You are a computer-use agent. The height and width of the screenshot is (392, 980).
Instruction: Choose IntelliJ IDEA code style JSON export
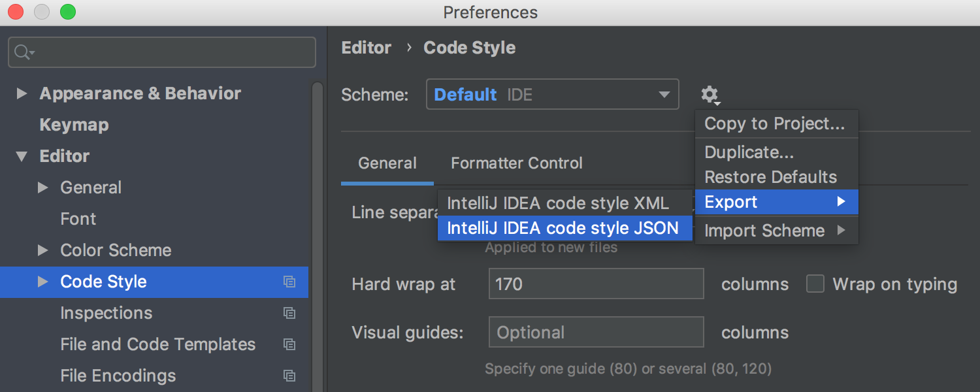pyautogui.click(x=563, y=228)
